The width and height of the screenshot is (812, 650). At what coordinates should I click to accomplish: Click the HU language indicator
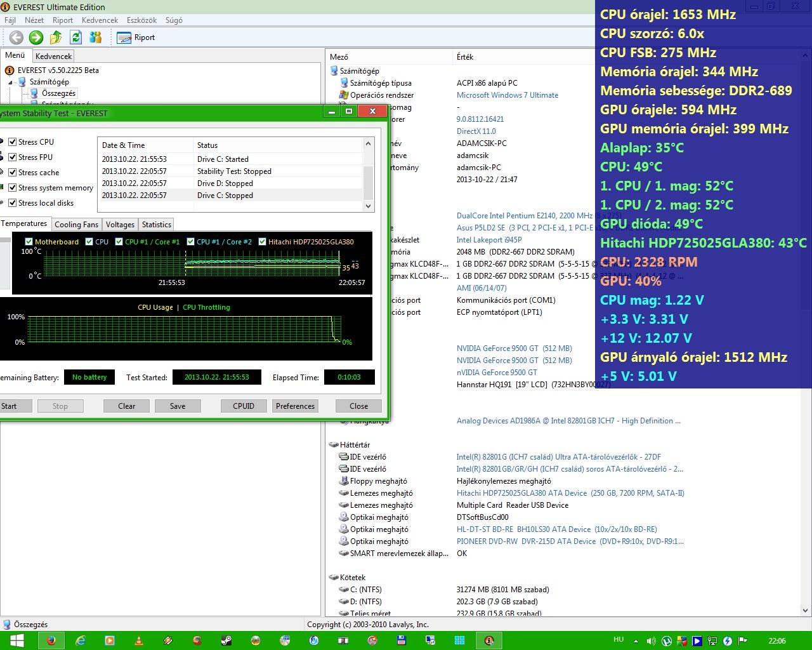[619, 640]
